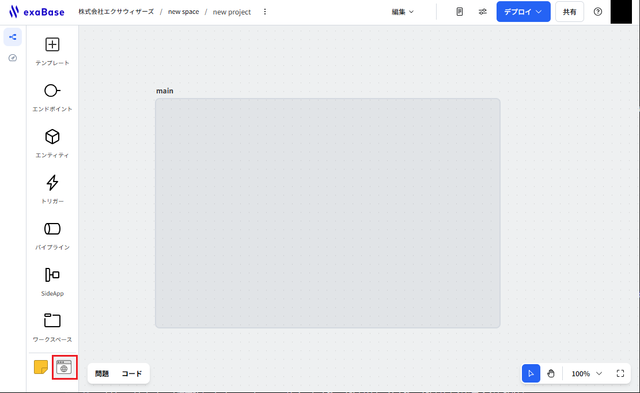Open the コード code tab
Viewport: 640px width, 393px height.
(x=132, y=373)
